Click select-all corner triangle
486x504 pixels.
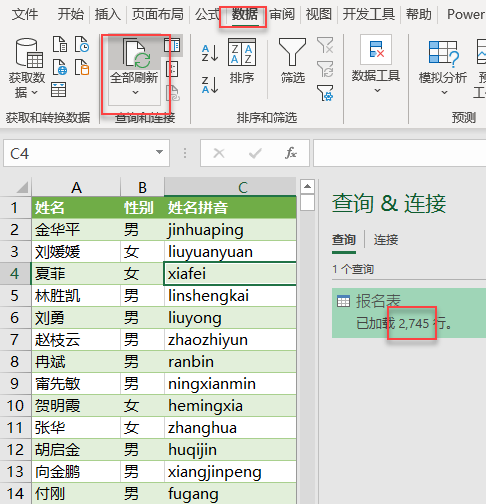(22, 187)
